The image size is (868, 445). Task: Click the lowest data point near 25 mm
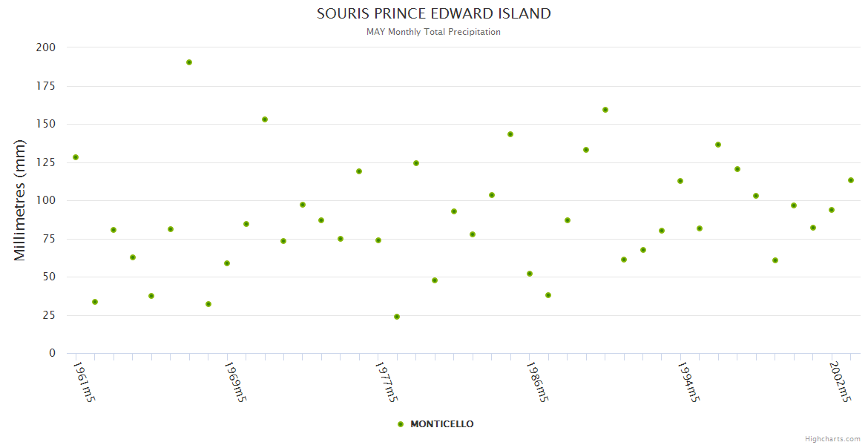[x=397, y=317]
